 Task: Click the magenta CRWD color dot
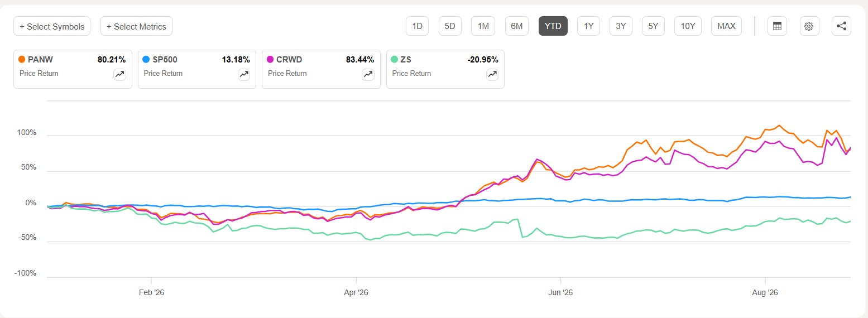[270, 59]
